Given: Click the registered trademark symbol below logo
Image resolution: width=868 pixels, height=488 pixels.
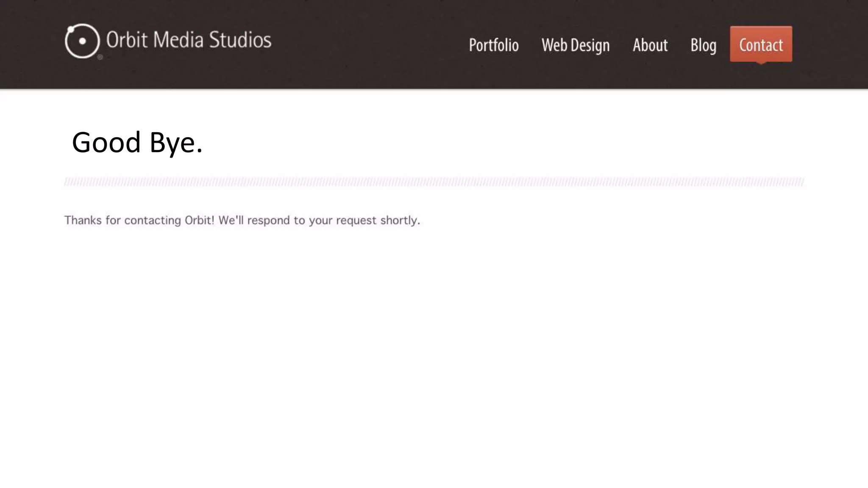Looking at the screenshot, I should pyautogui.click(x=100, y=57).
